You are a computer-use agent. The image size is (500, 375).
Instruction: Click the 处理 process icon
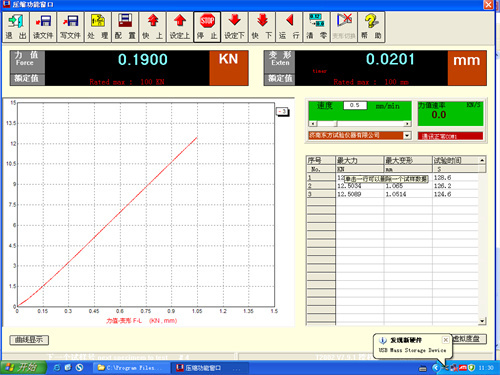pyautogui.click(x=98, y=27)
